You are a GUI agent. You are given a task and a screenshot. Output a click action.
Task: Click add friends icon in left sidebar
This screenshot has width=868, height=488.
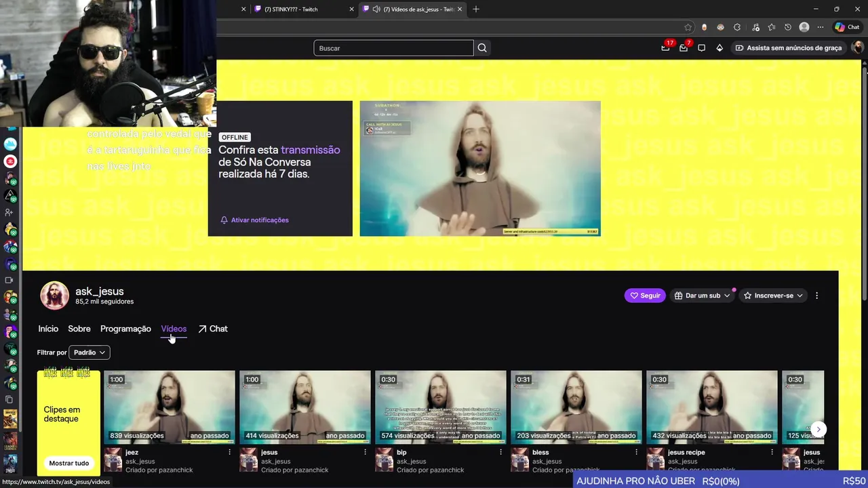pyautogui.click(x=9, y=213)
